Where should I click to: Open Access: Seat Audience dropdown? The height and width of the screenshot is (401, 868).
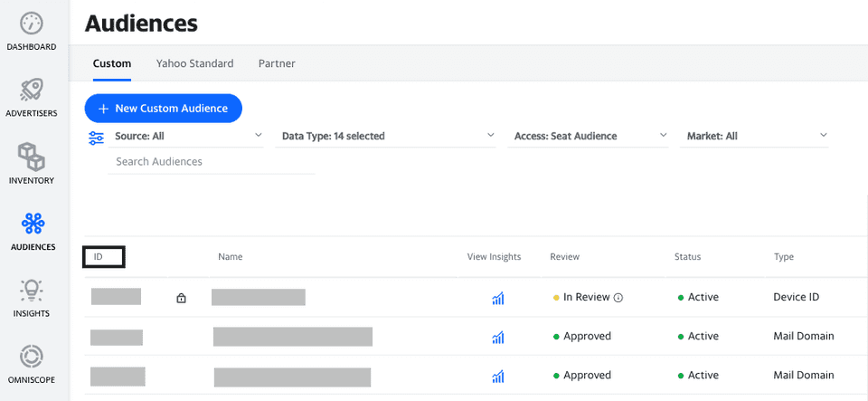point(589,136)
